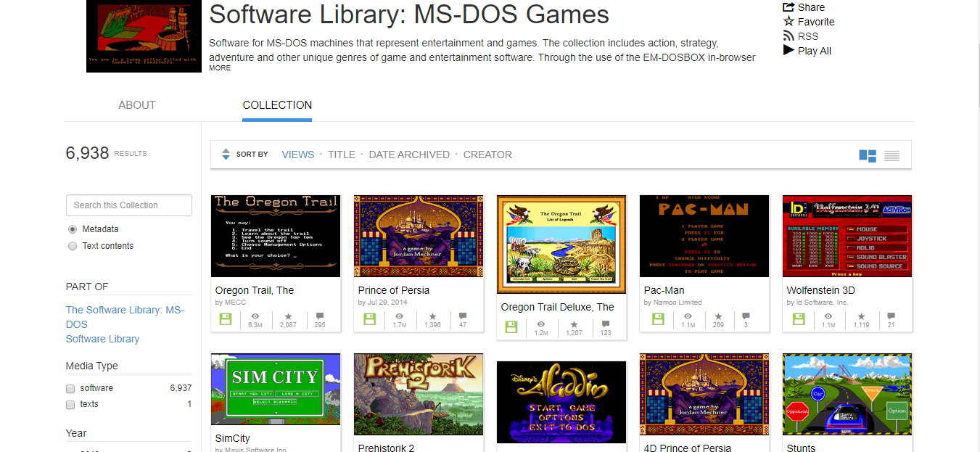980x452 pixels.
Task: Select the Metadata search option
Action: (73, 229)
